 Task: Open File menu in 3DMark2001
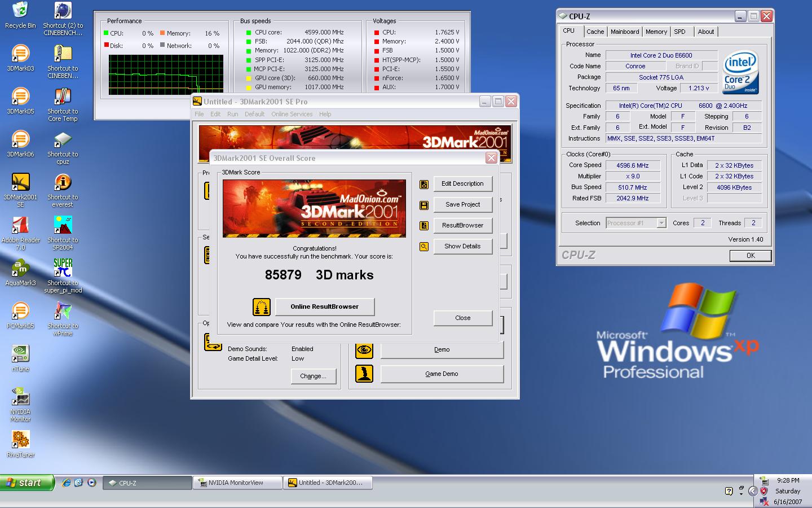point(199,114)
